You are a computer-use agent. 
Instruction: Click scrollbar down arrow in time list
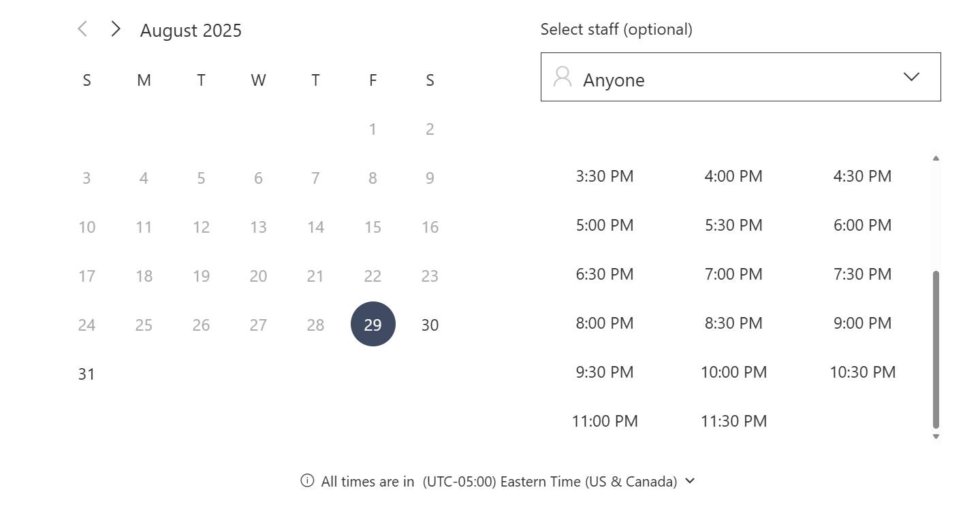click(936, 436)
